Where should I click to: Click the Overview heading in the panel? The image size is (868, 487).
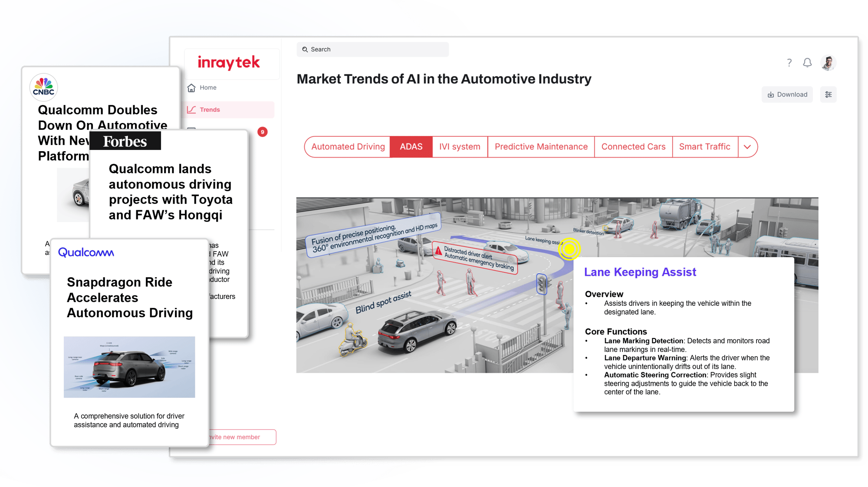click(x=604, y=294)
